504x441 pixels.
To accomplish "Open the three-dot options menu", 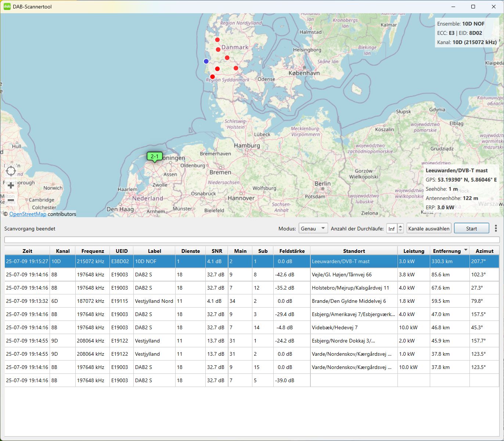I will click(x=496, y=228).
